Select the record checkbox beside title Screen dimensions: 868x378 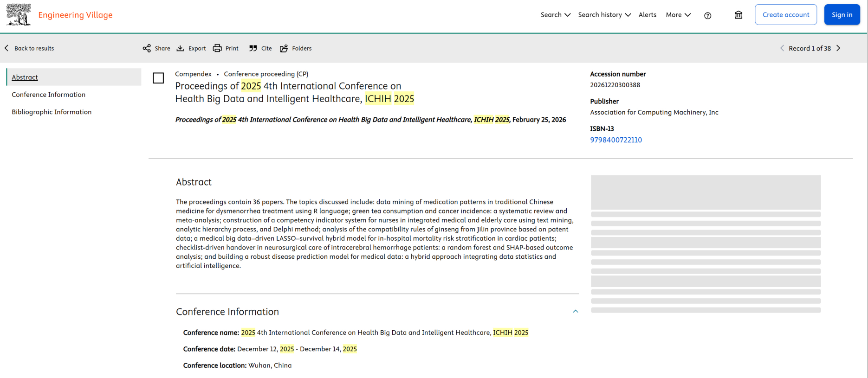pyautogui.click(x=158, y=78)
